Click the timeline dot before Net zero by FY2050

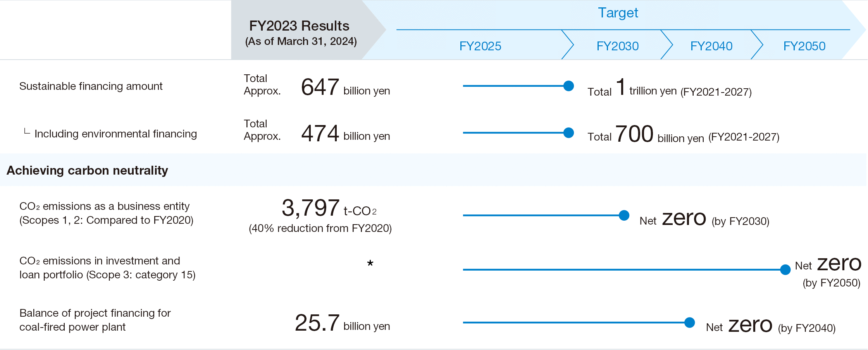[x=785, y=269]
